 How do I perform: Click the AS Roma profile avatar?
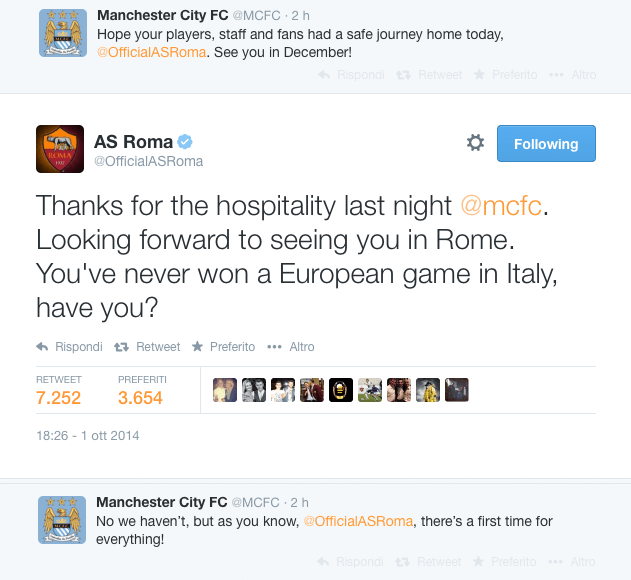coord(60,150)
